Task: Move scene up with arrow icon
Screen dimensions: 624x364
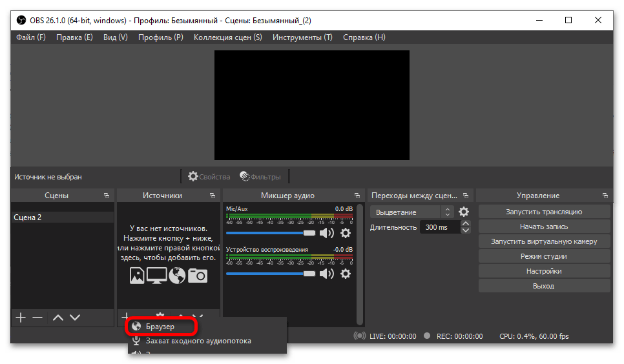Action: point(58,318)
